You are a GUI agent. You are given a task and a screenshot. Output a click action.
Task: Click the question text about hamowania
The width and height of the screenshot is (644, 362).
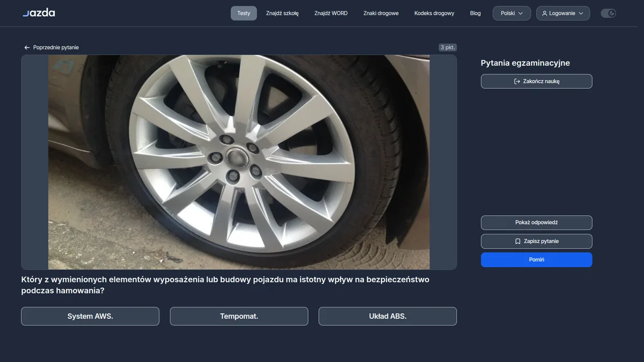pyautogui.click(x=225, y=285)
